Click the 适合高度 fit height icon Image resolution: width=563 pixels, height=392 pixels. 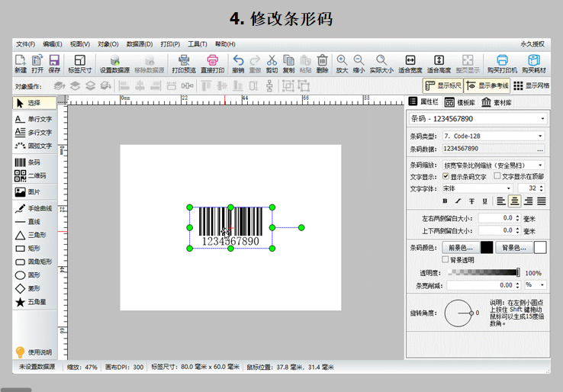439,64
